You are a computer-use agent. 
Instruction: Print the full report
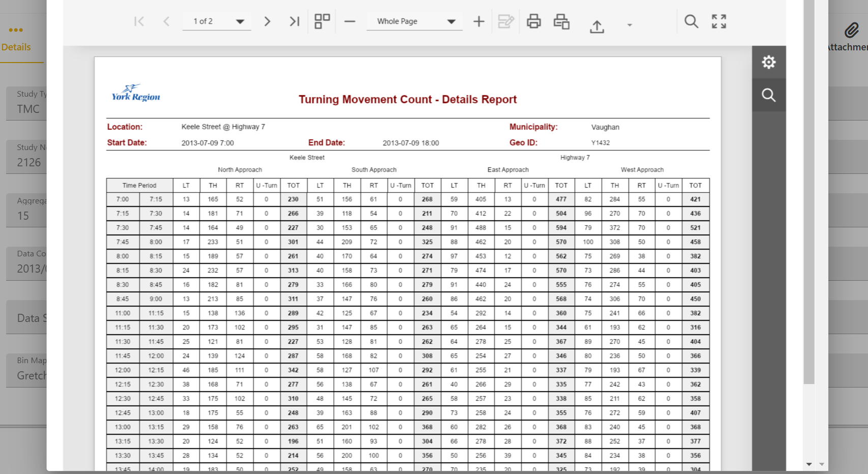click(533, 21)
